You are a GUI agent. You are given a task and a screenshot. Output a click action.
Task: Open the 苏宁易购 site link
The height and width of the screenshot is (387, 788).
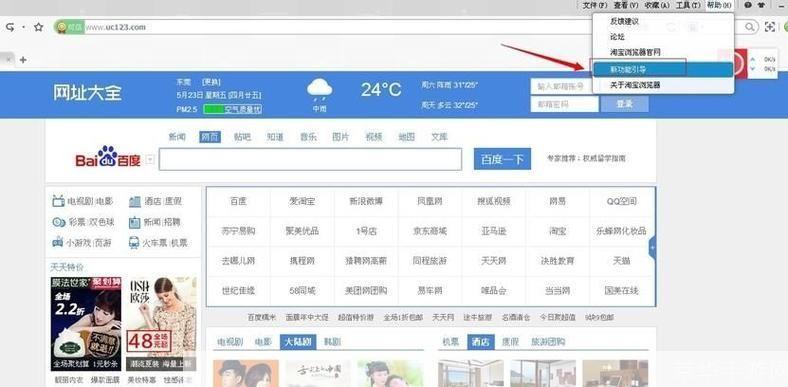click(x=238, y=231)
